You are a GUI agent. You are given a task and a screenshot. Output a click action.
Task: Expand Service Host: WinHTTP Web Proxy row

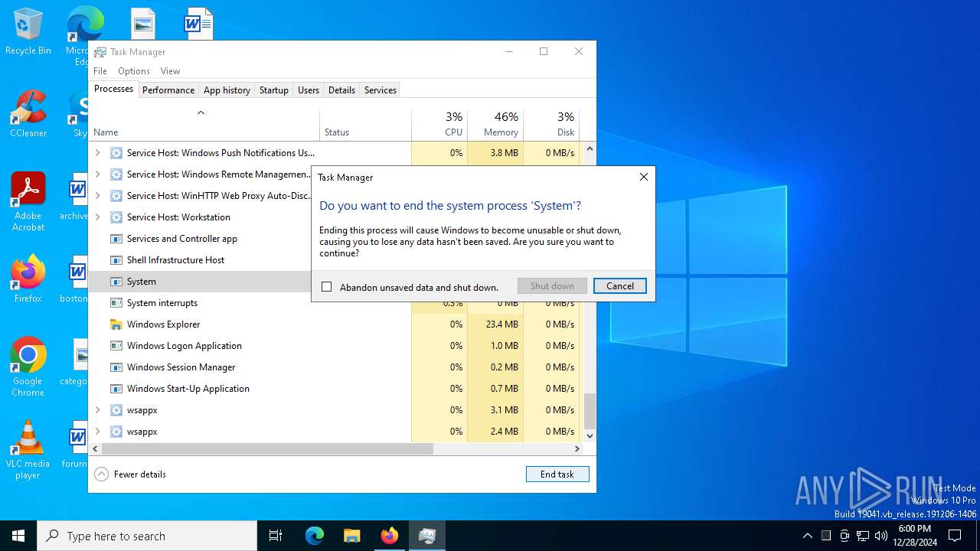97,196
